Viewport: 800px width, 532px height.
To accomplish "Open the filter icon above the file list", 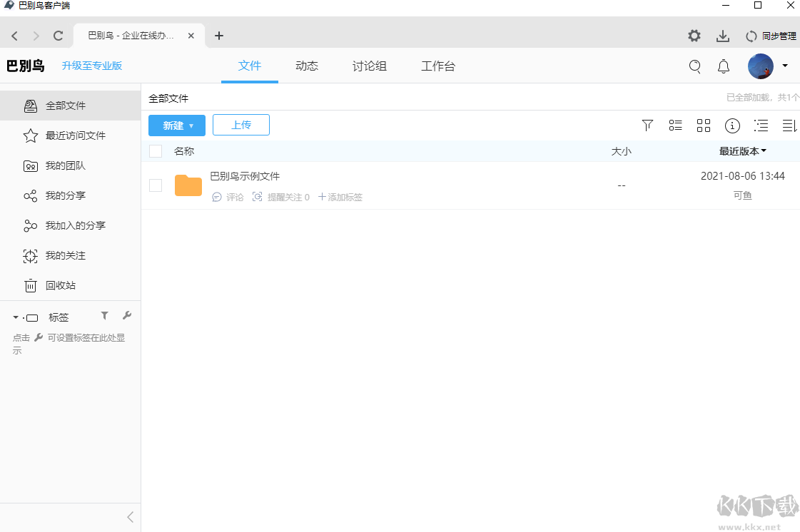I will pos(647,126).
